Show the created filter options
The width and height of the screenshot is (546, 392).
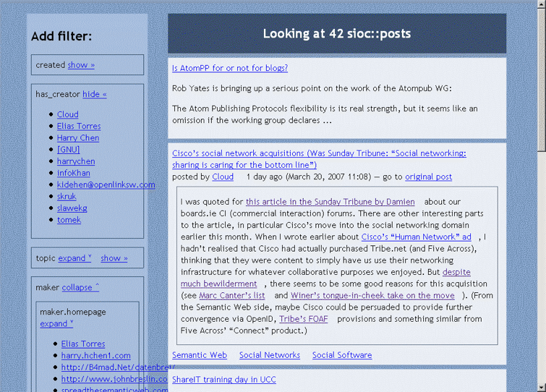click(81, 65)
